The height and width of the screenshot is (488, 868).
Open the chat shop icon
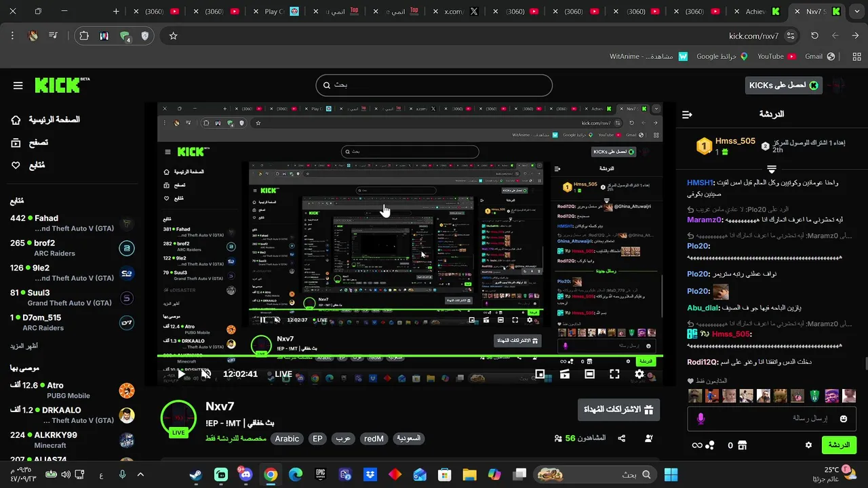[742, 445]
